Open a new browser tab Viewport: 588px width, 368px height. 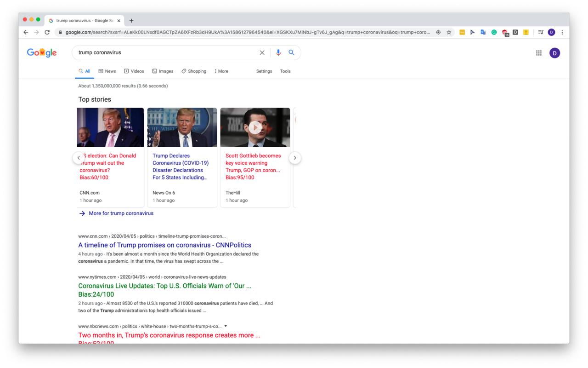[x=131, y=21]
